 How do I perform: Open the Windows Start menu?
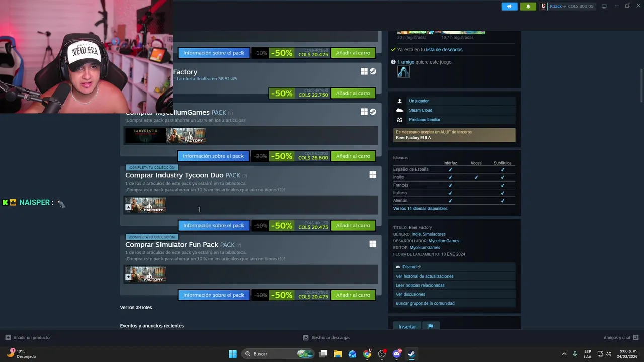point(233,354)
